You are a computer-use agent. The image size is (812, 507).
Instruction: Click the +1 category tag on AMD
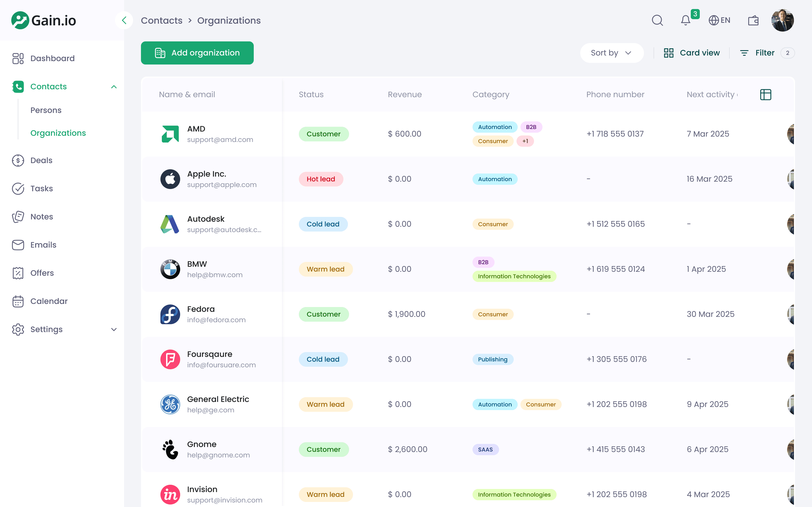coord(525,141)
